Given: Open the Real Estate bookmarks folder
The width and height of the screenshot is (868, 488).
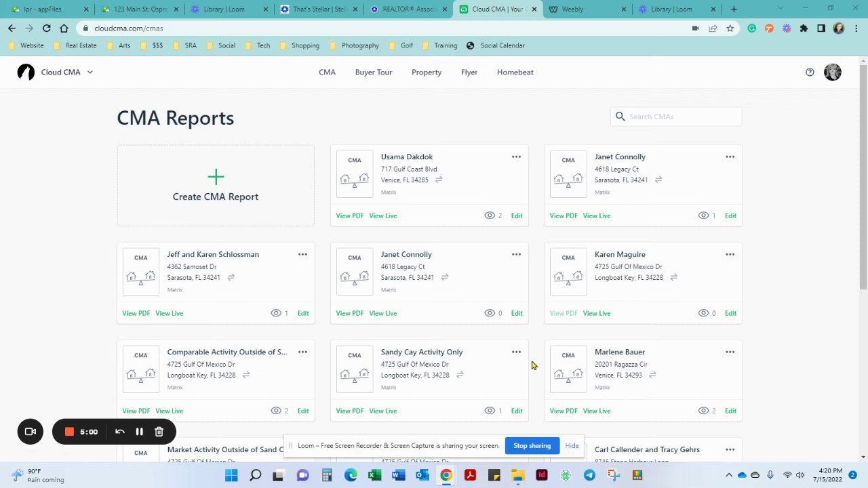Looking at the screenshot, I should [75, 45].
